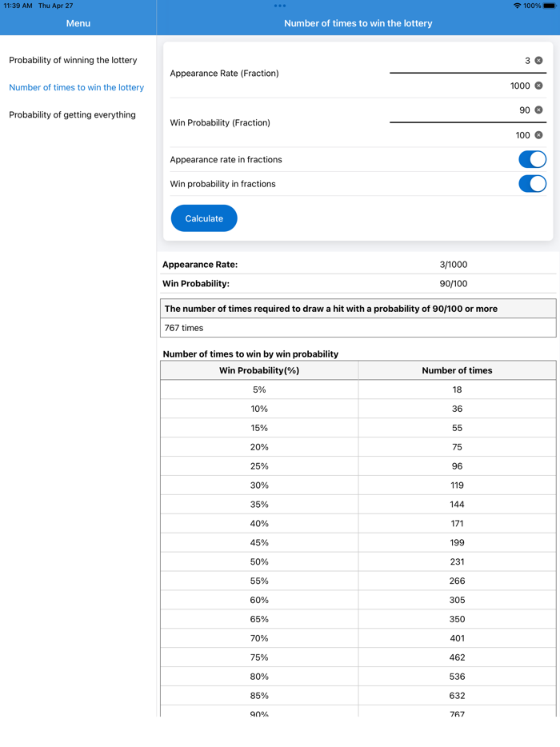Select Probability of winning the lottery
The height and width of the screenshot is (747, 560).
coord(73,60)
